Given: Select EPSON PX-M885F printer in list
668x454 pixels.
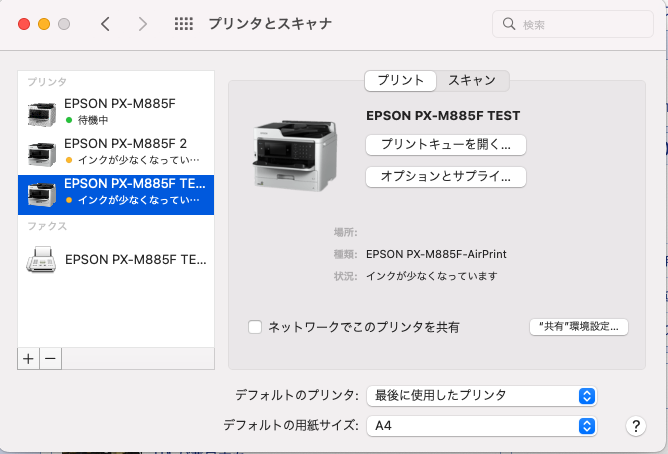Looking at the screenshot, I should point(116,112).
